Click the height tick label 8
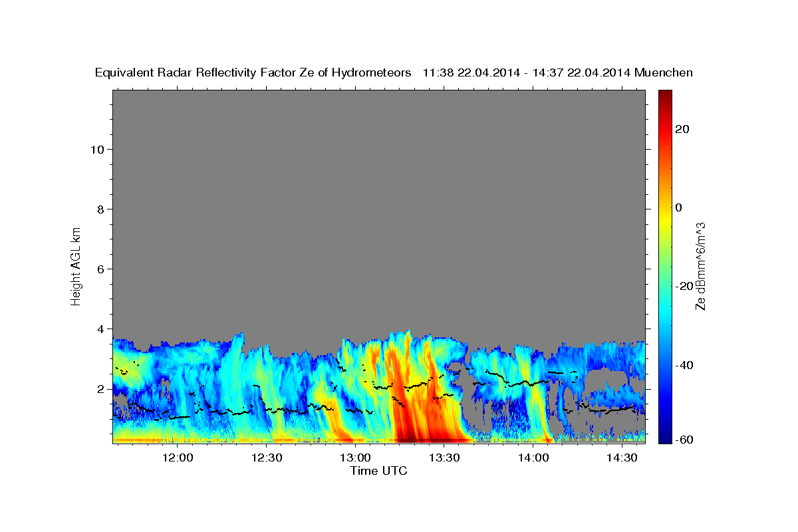798x532 pixels. pyautogui.click(x=100, y=209)
